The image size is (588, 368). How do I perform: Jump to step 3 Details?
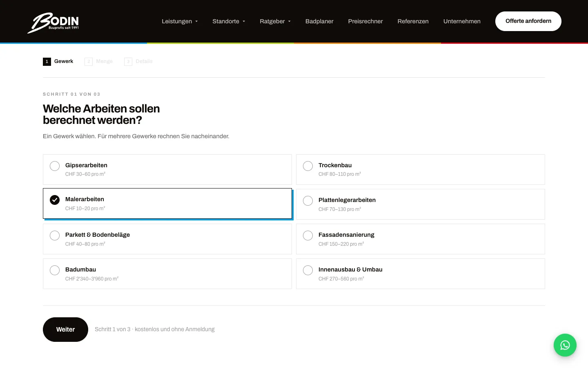click(138, 61)
